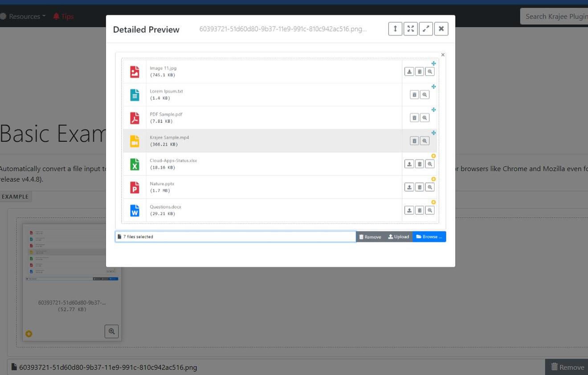Viewport: 588px width, 375px height.
Task: Close the Detailed Preview modal
Action: point(441,29)
